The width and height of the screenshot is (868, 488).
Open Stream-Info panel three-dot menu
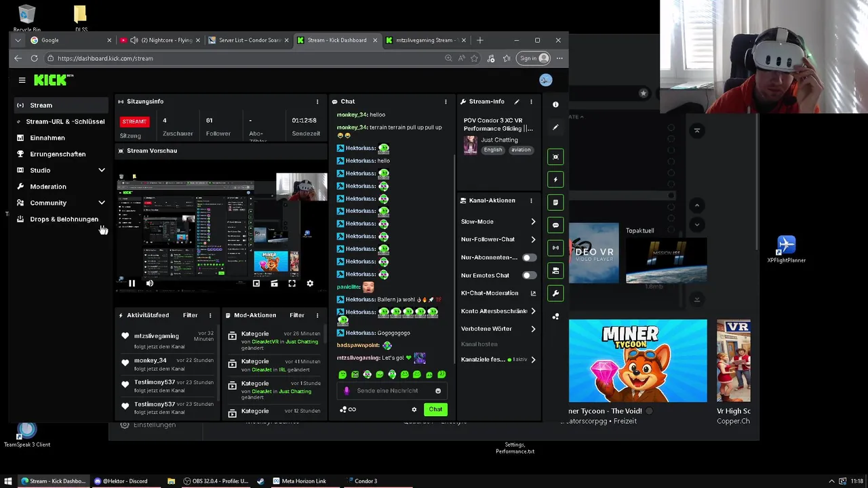531,102
